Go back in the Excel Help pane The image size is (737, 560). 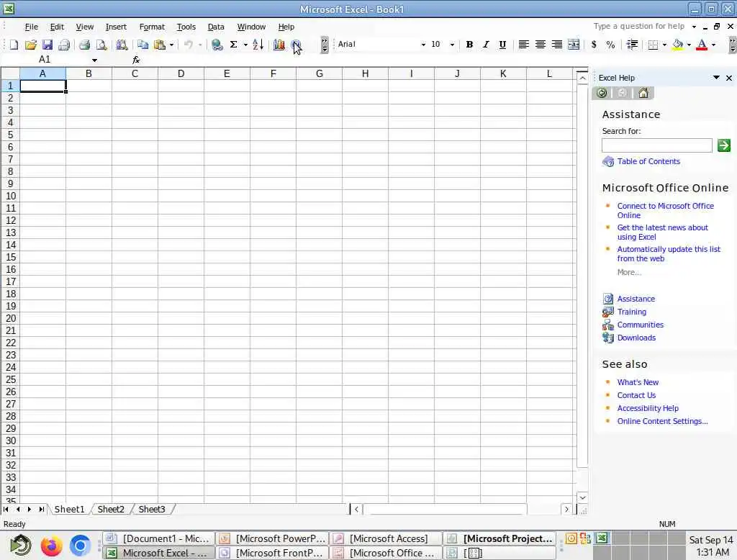click(602, 93)
